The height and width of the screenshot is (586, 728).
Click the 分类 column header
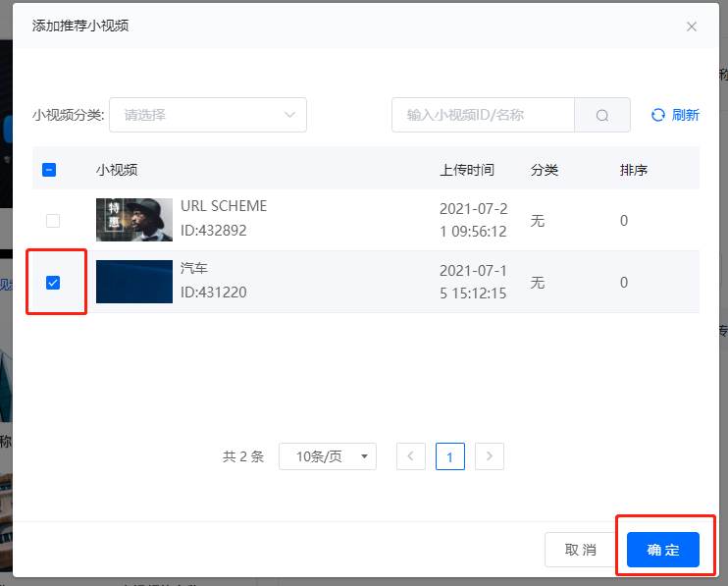[x=545, y=170]
